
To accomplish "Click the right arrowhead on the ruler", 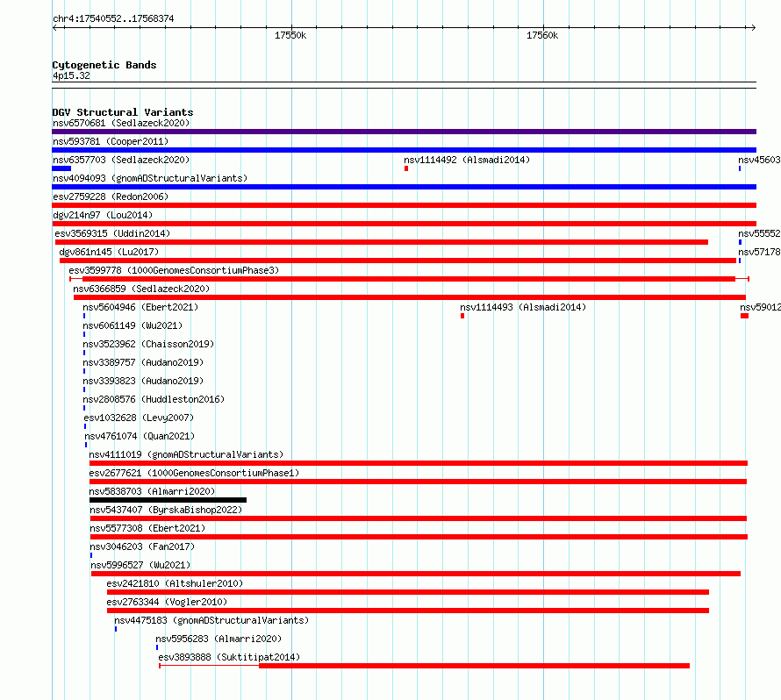I will tap(754, 27).
